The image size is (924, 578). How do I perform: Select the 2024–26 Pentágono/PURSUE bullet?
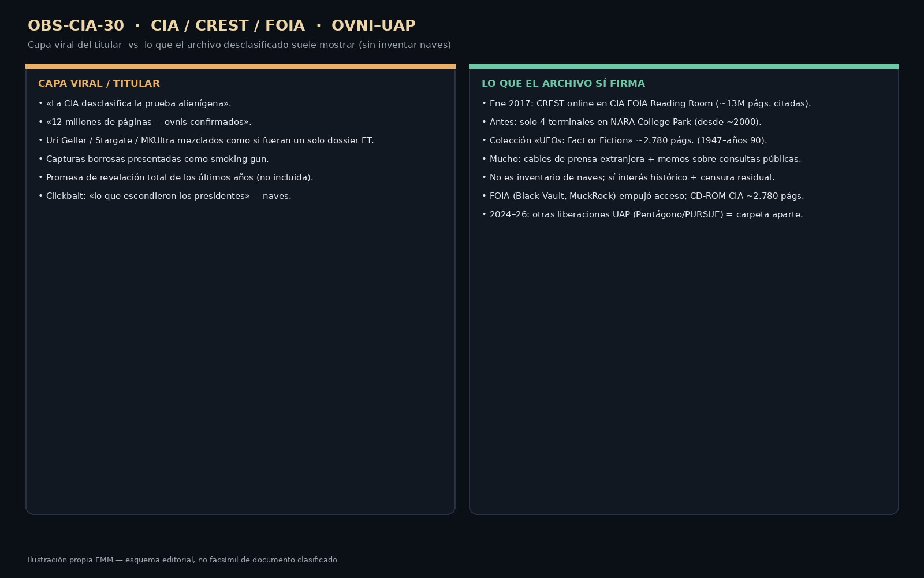coord(642,214)
